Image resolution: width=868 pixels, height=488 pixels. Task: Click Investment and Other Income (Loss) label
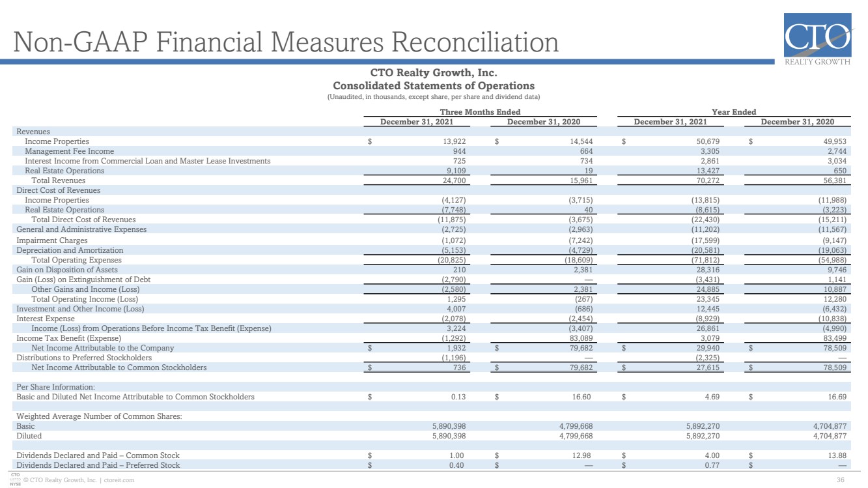pyautogui.click(x=80, y=309)
